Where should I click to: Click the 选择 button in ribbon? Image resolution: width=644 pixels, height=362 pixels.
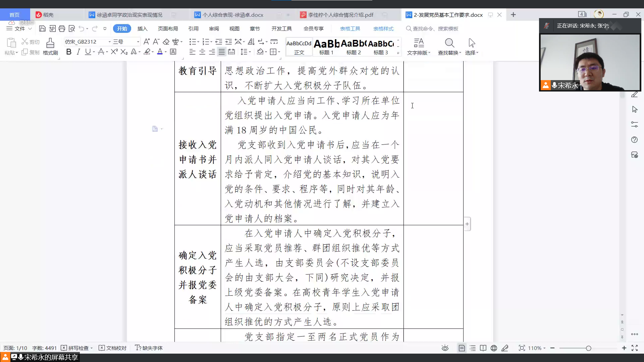point(472,46)
